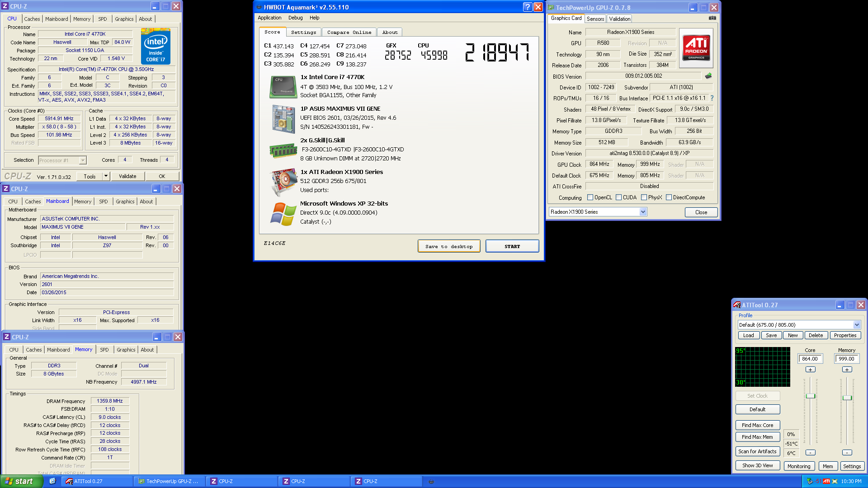Switch to the Compare Online tab in Aquamark
The image size is (868, 488).
(x=349, y=33)
